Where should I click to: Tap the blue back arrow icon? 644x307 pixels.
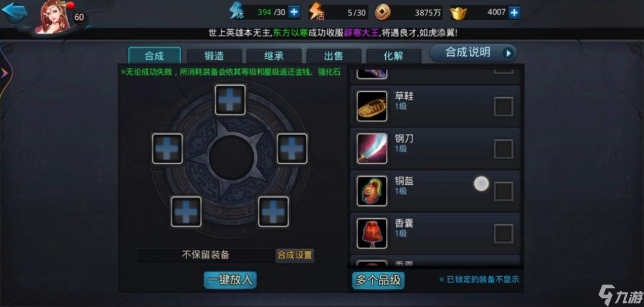click(14, 13)
